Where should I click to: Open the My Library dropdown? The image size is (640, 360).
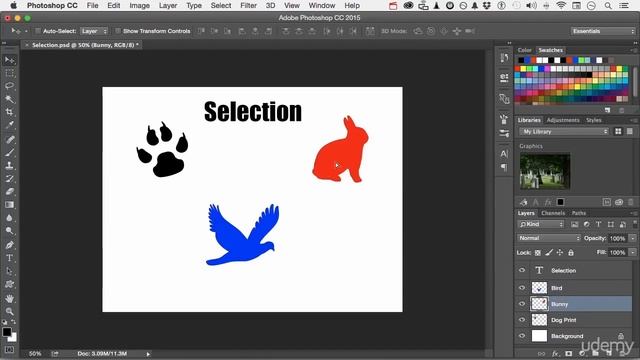564,131
